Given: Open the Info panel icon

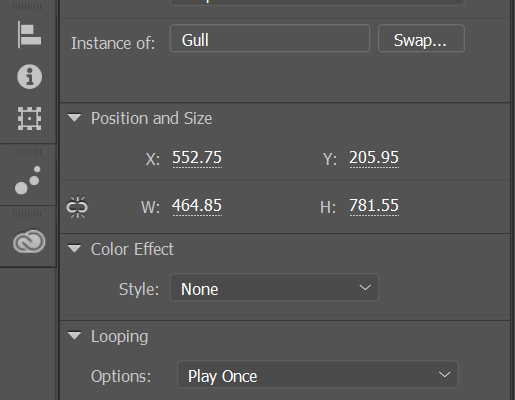Looking at the screenshot, I should pyautogui.click(x=29, y=77).
